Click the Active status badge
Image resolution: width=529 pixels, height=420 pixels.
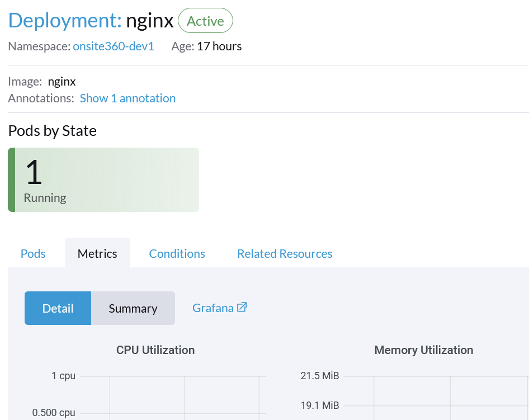pos(205,21)
